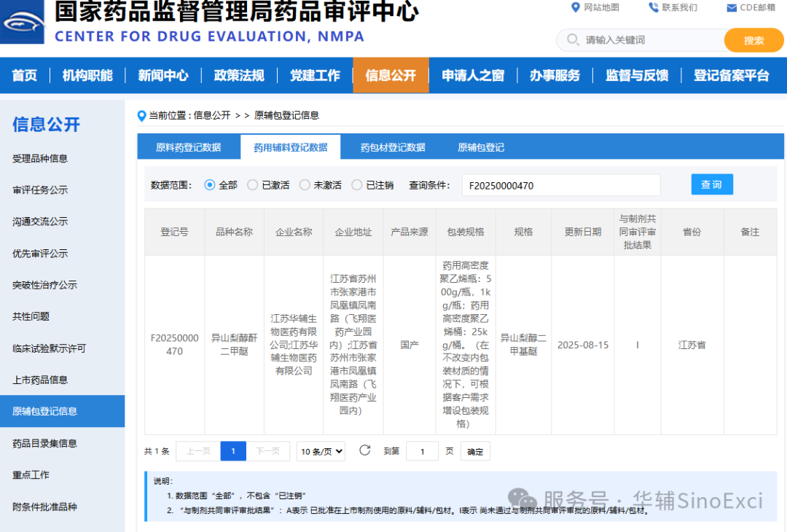
Task: Click the 确定 go-to-page button
Action: point(475,451)
